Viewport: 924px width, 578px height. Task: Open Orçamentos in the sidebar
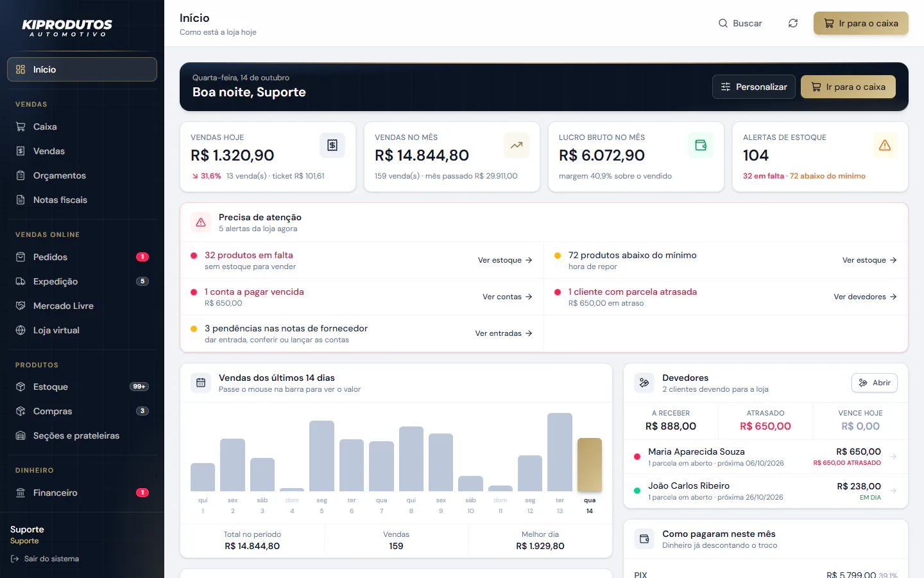(82, 175)
